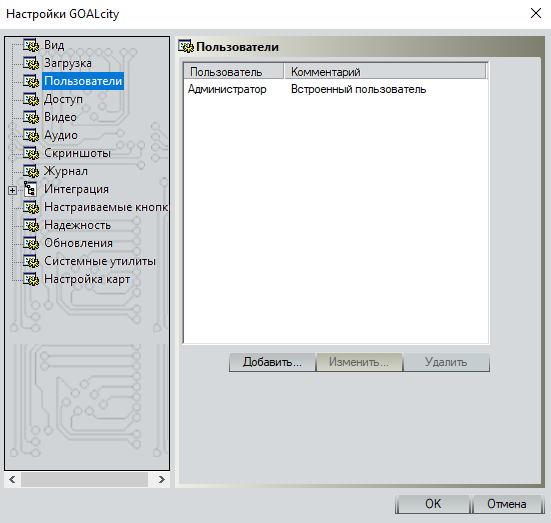This screenshot has height=523, width=551.
Task: Click the tree scrollbar left arrow
Action: pos(12,479)
